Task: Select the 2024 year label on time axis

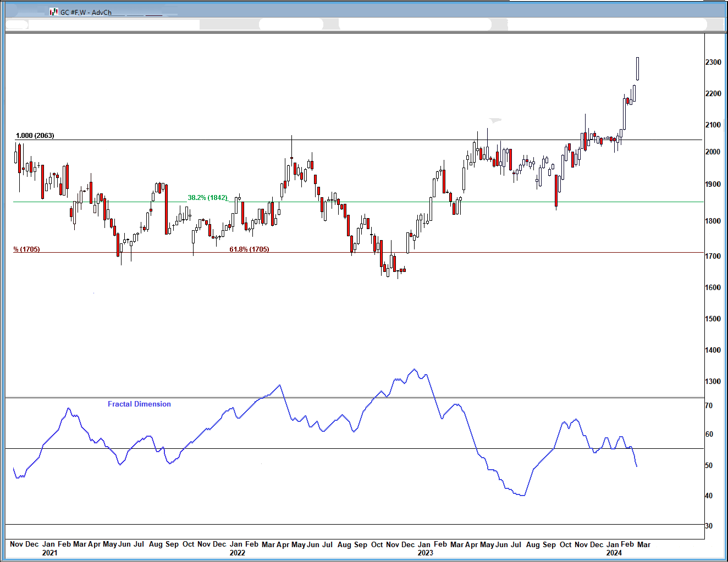Action: point(614,553)
